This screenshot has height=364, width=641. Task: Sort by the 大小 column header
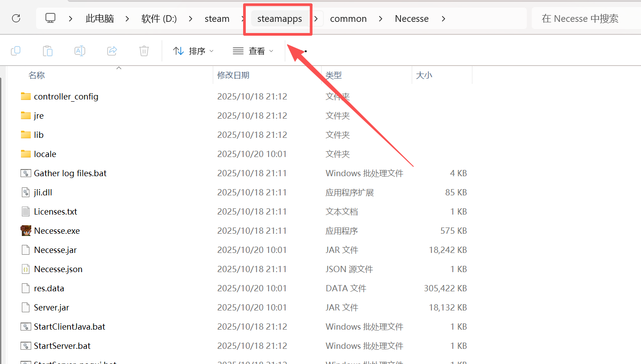(424, 75)
